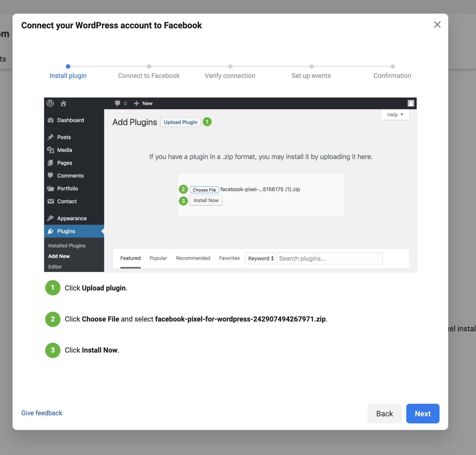Click the WordPress logo icon
Image resolution: width=476 pixels, height=455 pixels.
[50, 104]
